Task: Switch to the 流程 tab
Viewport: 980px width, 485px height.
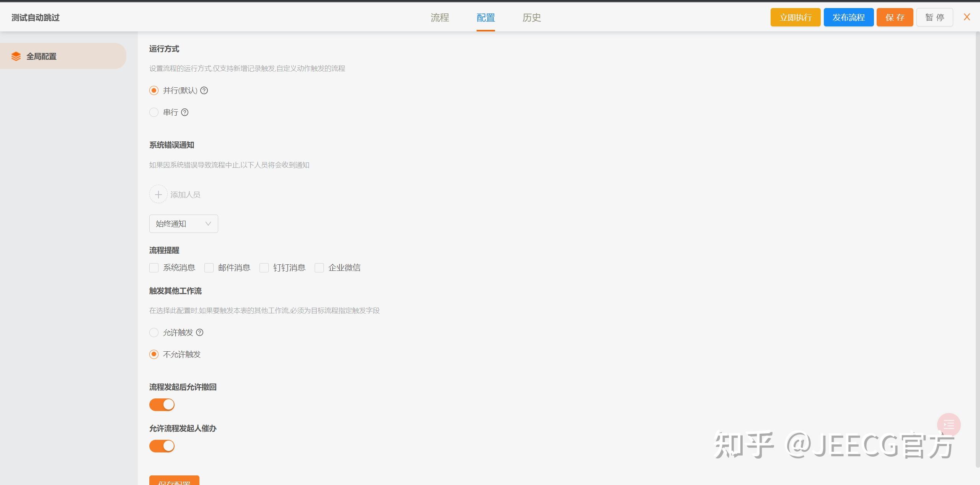Action: coord(439,18)
